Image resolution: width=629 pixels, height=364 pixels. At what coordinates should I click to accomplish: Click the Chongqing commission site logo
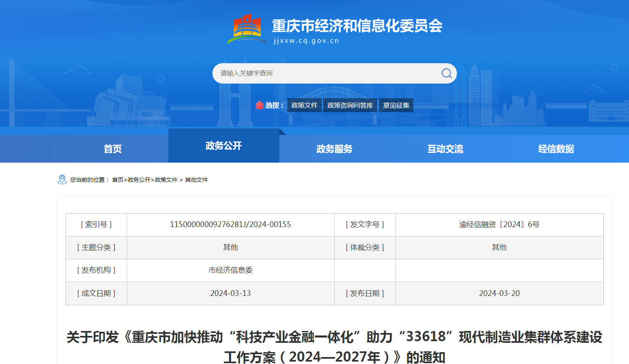(247, 26)
